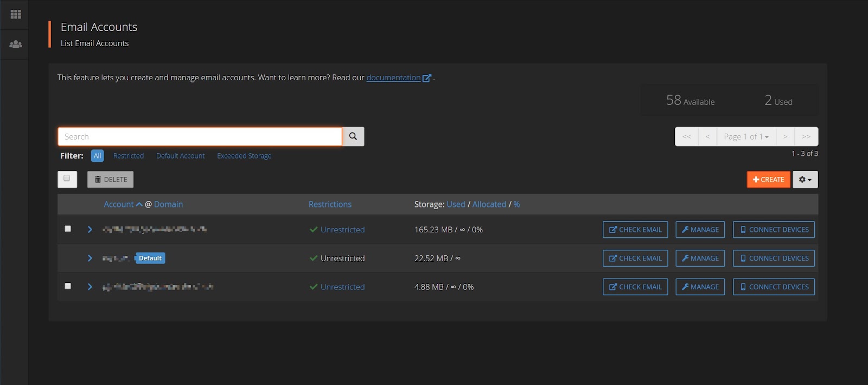Click the 58 Available counter

(x=690, y=100)
